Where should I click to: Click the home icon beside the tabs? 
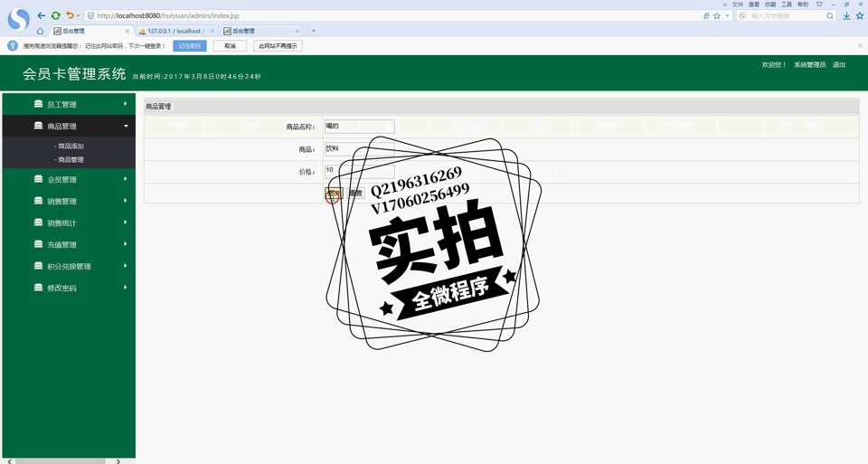tap(40, 31)
